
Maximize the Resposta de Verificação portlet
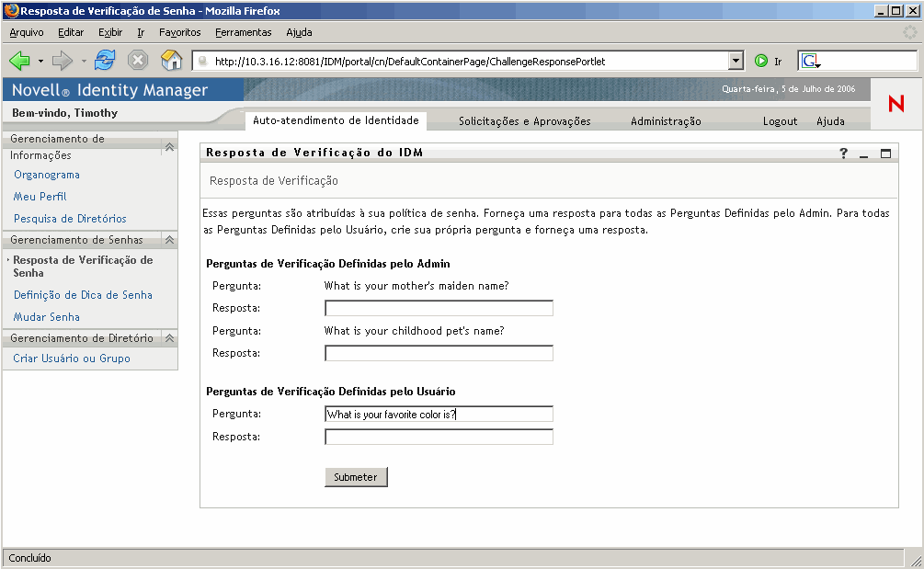885,154
